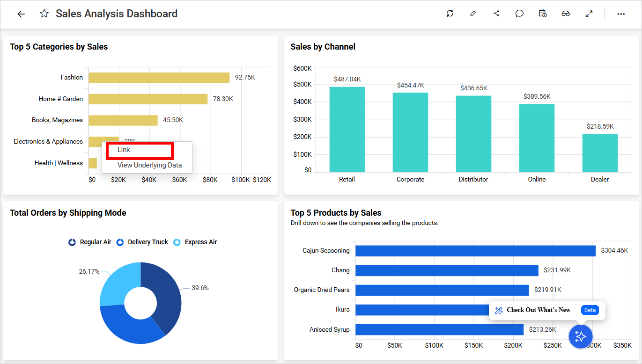Mark dashboard as favorite with star icon
Viewport: 642px width, 364px height.
pos(44,14)
